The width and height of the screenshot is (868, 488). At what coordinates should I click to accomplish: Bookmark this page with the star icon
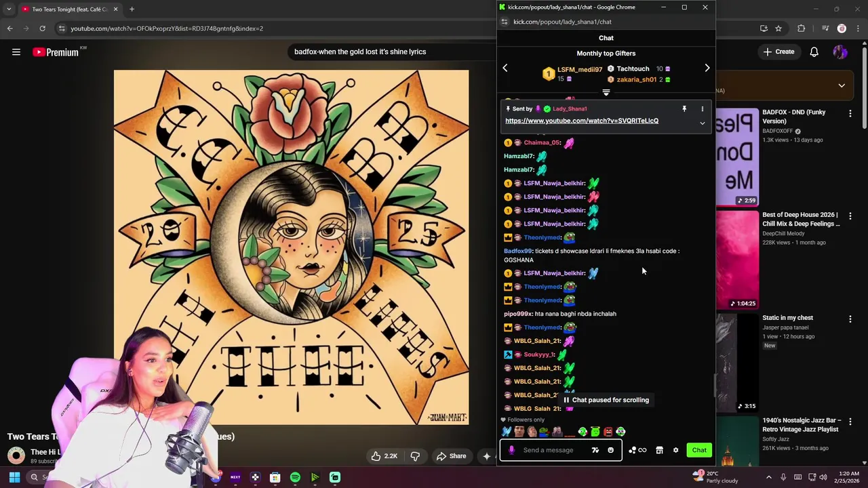[778, 28]
